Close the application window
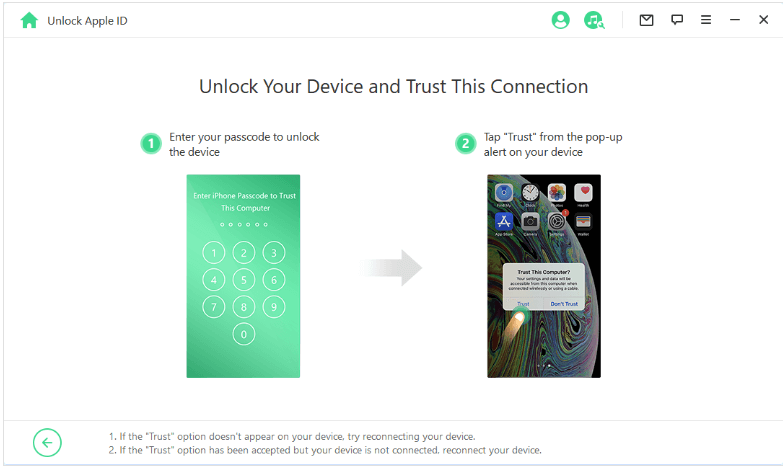 [764, 20]
